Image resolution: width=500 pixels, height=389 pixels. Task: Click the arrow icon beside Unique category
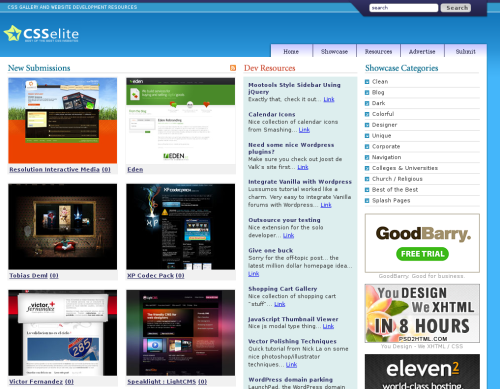367,136
